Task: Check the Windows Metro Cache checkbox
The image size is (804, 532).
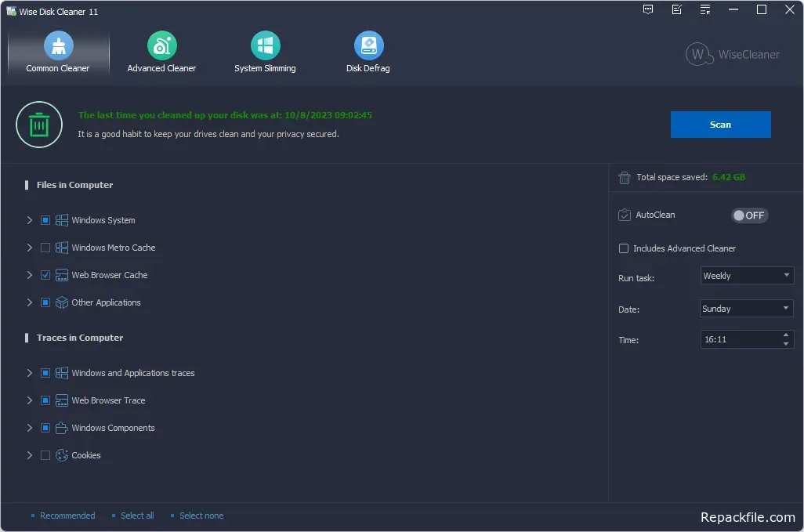Action: click(x=45, y=248)
